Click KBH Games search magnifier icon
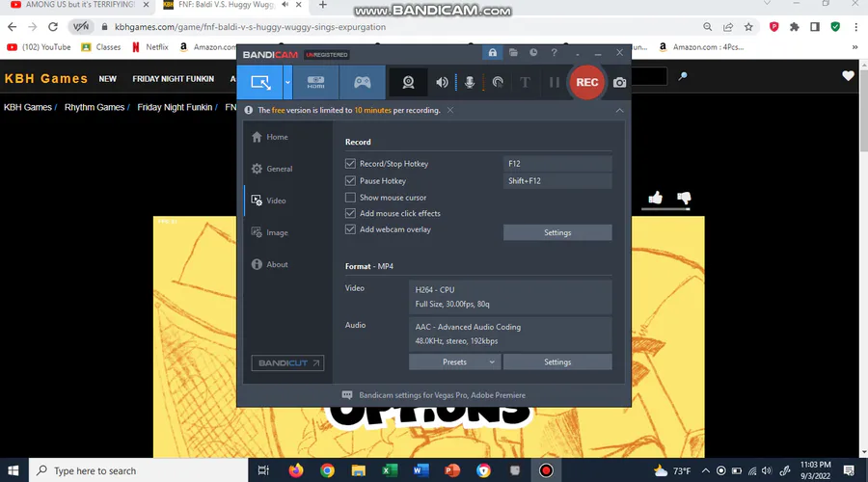 click(683, 76)
